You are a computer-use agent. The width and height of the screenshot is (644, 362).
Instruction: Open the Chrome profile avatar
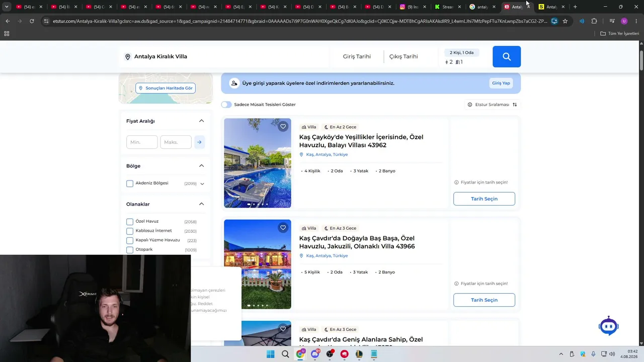[624, 21]
